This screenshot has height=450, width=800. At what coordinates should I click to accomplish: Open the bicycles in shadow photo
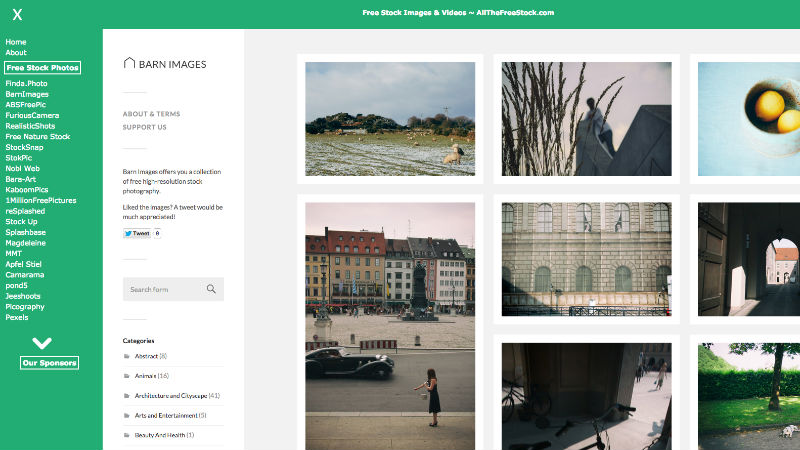tap(586, 396)
